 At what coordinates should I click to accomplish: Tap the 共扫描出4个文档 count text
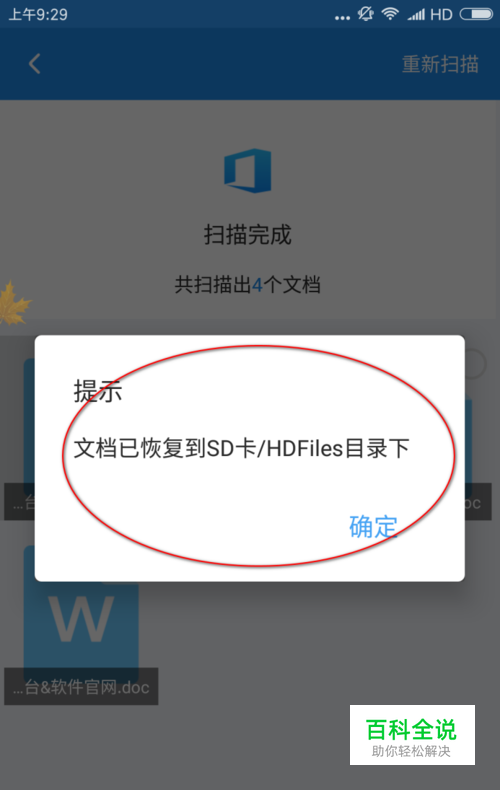coord(247,285)
